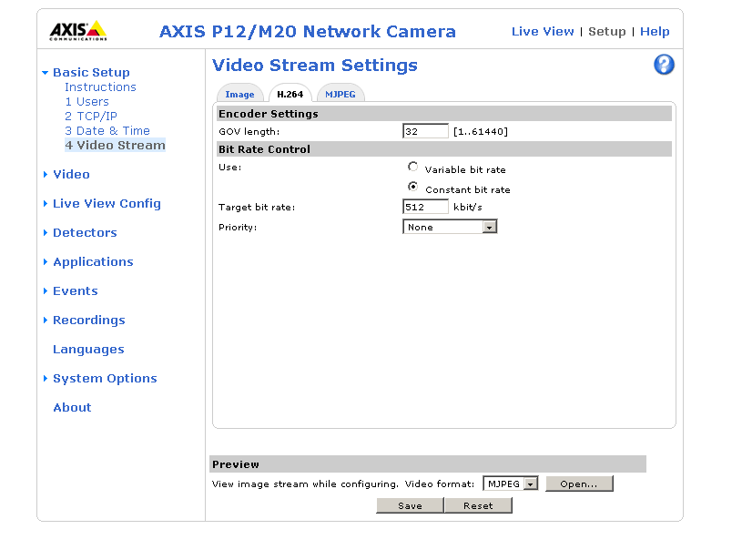742x560 pixels.
Task: Click the blue help question mark icon
Action: pos(664,65)
